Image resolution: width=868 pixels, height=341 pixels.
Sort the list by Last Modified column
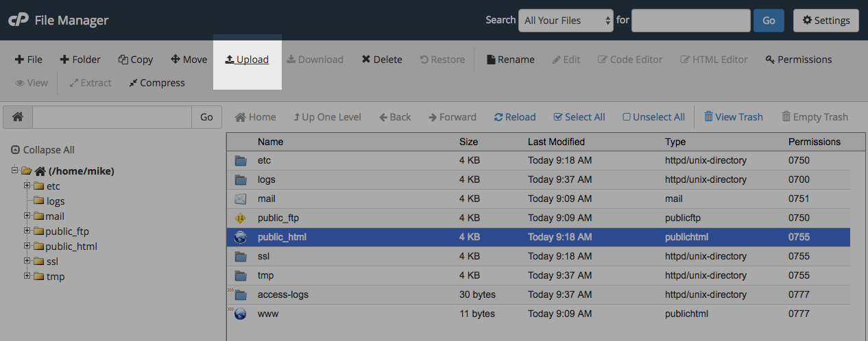coord(556,142)
